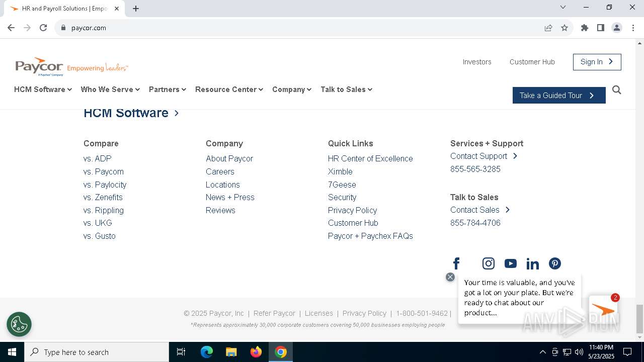Image resolution: width=644 pixels, height=362 pixels.
Task: Open Paycor Facebook page icon
Action: [456, 263]
